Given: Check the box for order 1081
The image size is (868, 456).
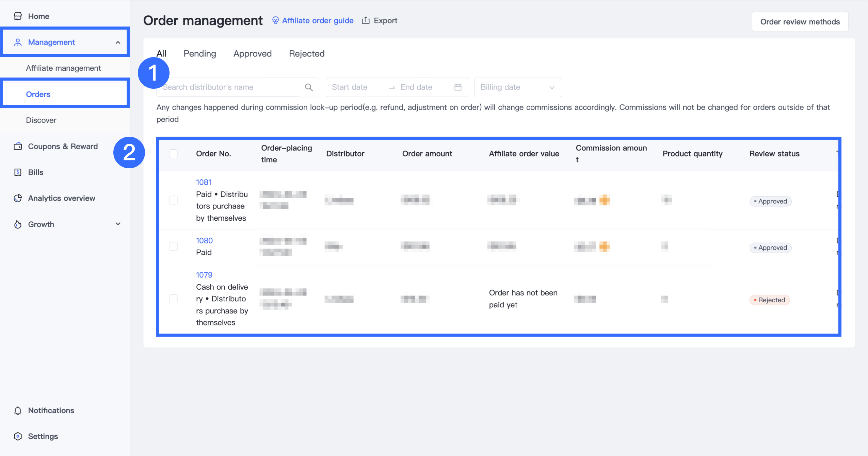Looking at the screenshot, I should tap(174, 200).
